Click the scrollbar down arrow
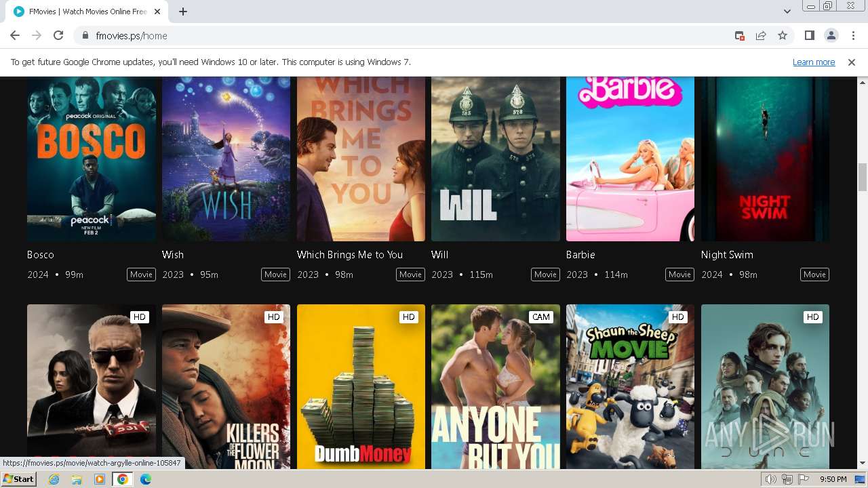The width and height of the screenshot is (868, 488). point(863,464)
